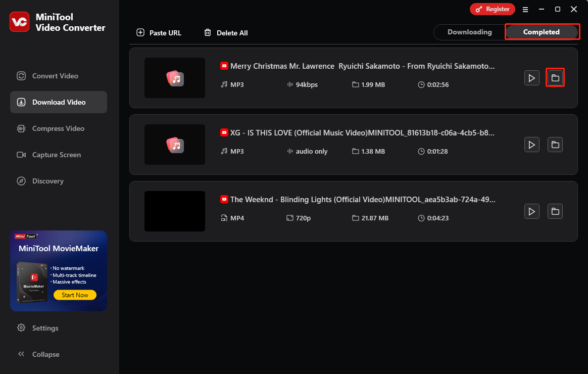Switch to the Completed tab
Image resolution: width=588 pixels, height=374 pixels.
(541, 32)
